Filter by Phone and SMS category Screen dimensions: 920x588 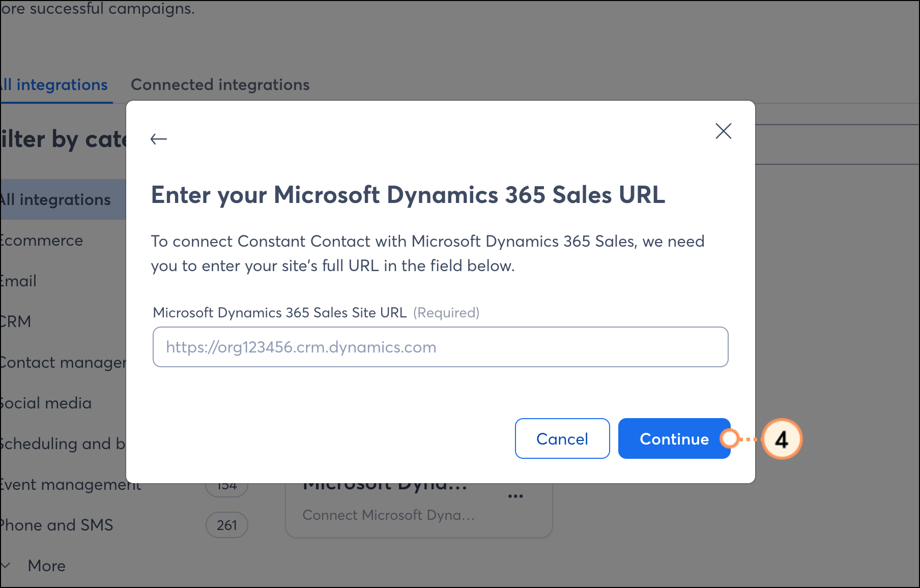[56, 525]
